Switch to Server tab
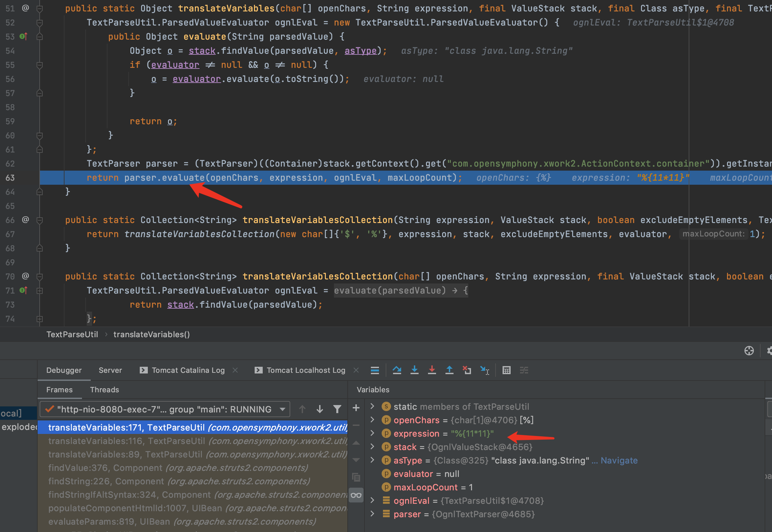The height and width of the screenshot is (532, 772). pos(110,370)
